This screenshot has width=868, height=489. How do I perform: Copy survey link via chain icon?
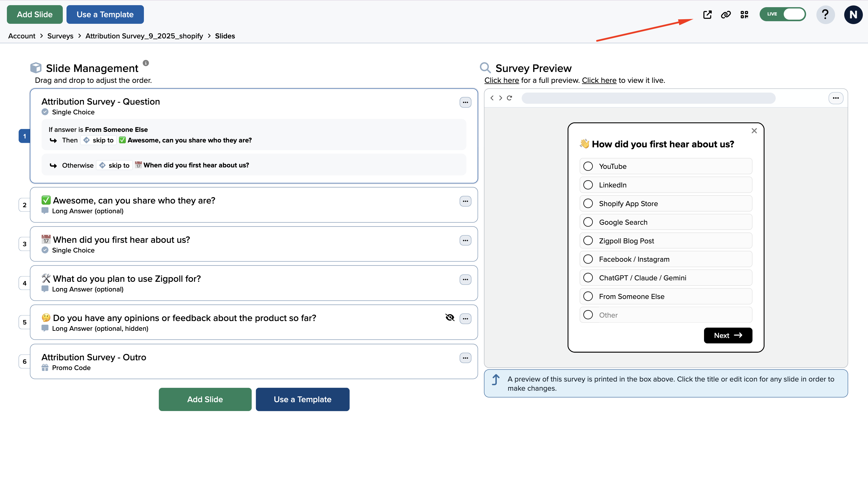point(726,15)
